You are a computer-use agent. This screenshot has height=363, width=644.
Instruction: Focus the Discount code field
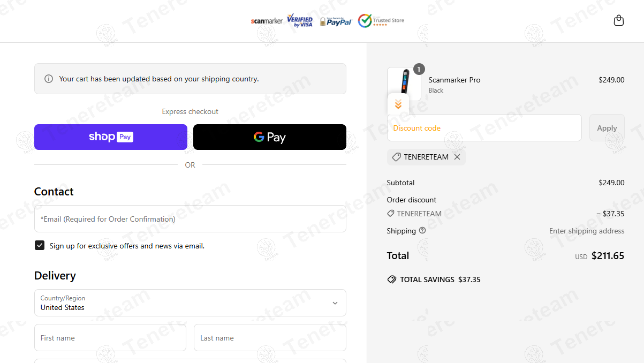pyautogui.click(x=484, y=128)
